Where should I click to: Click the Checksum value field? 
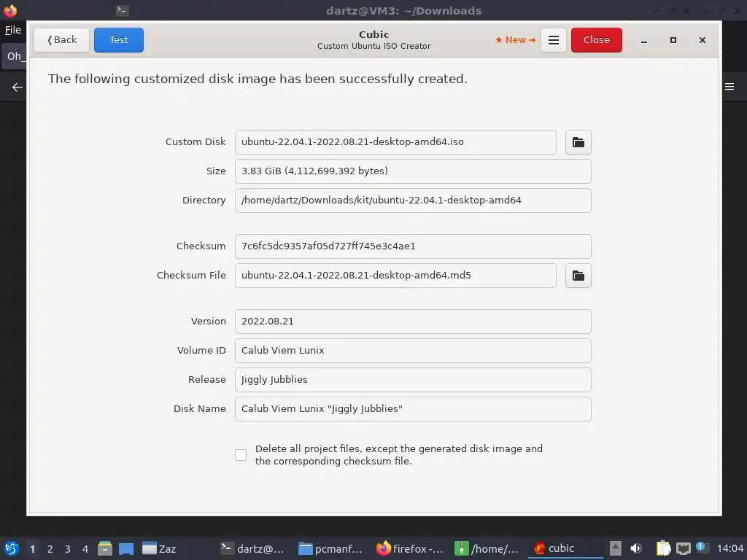(x=413, y=246)
